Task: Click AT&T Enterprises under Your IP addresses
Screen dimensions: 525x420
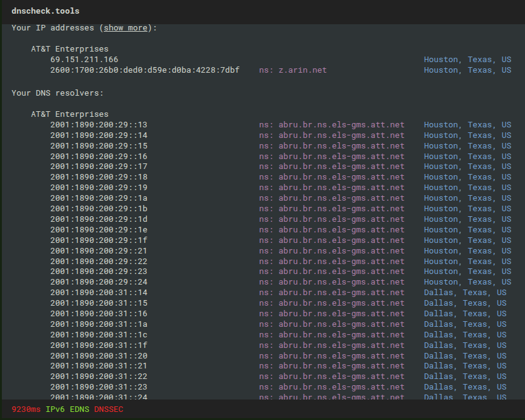Action: (70, 49)
